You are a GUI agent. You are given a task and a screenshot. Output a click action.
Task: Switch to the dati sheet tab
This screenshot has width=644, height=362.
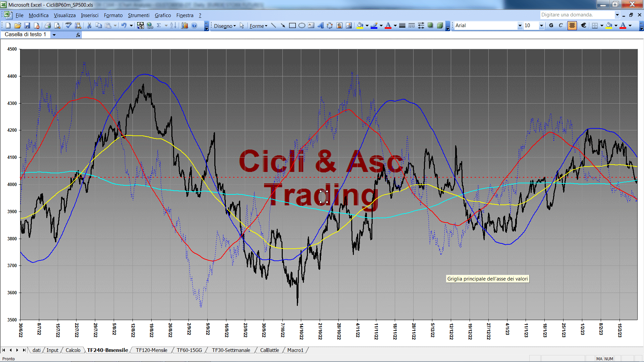[36, 350]
